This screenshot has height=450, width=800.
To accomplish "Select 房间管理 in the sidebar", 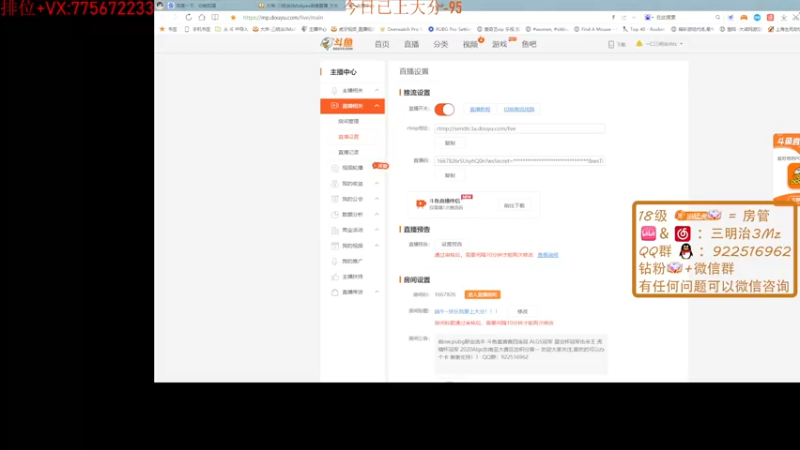I will click(348, 121).
